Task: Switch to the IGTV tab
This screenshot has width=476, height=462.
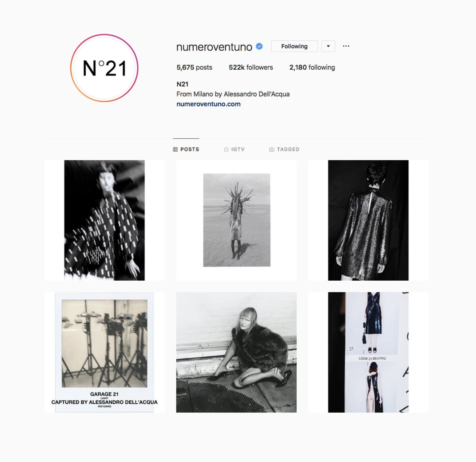Action: [x=234, y=149]
